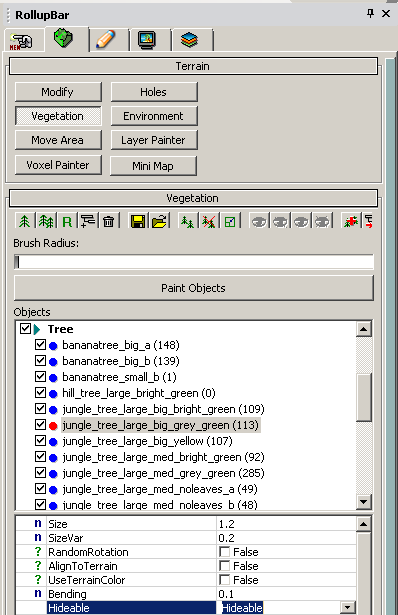Click the multiple trees clone icon

[x=46, y=222]
